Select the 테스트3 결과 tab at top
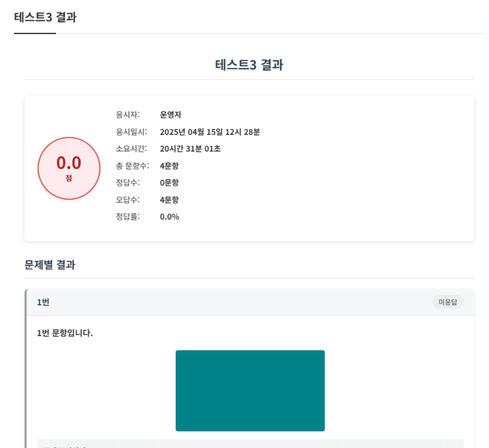 (45, 17)
